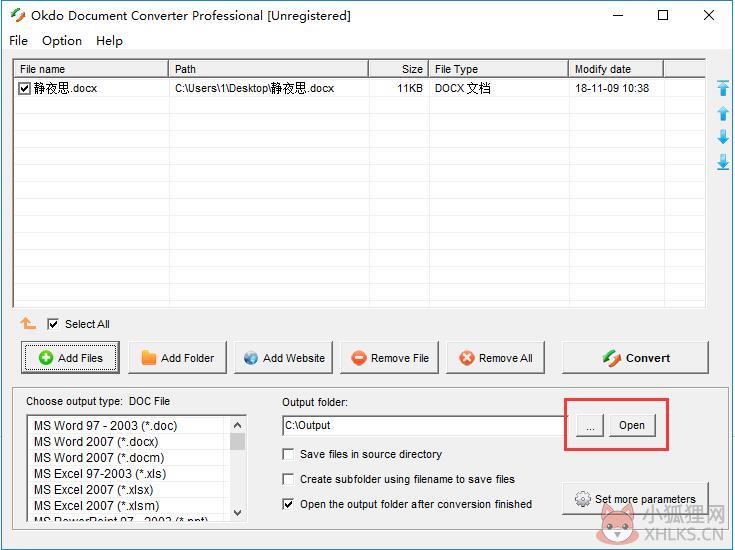The height and width of the screenshot is (550, 735).
Task: Start conversion with the Convert button
Action: pyautogui.click(x=635, y=357)
